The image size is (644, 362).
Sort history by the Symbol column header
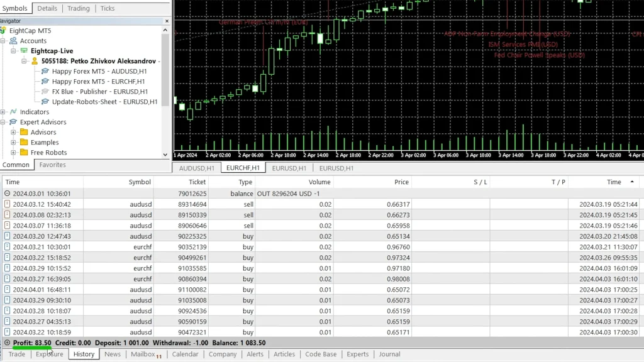[140, 182]
